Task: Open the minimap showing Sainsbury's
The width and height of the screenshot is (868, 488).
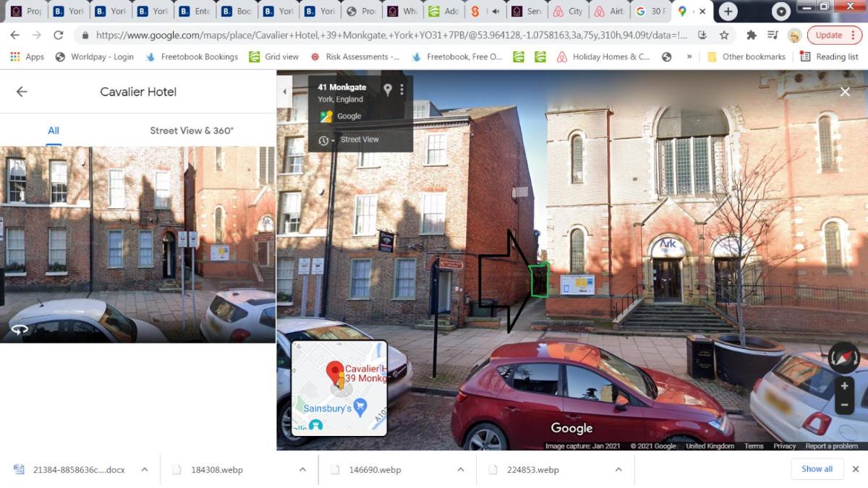Action: [x=339, y=388]
